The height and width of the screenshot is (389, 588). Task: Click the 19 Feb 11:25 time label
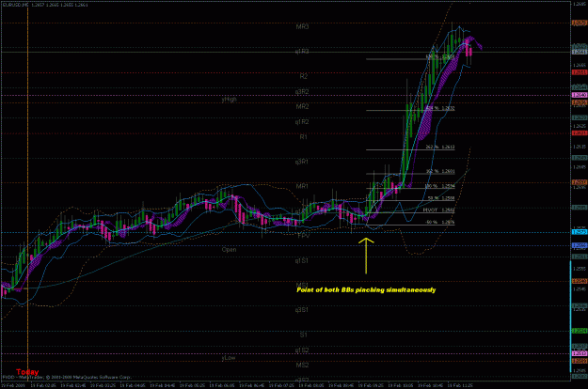(460, 385)
